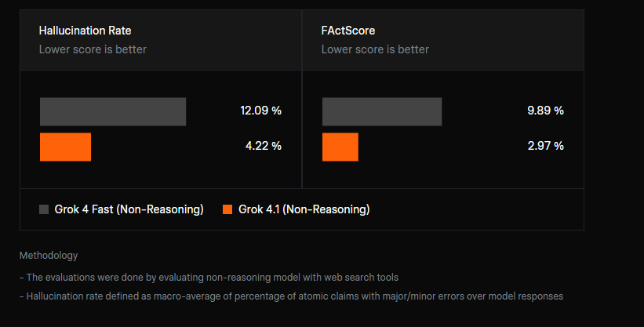Click the hallucination rate definition note
The height and width of the screenshot is (327, 644).
[x=291, y=296]
